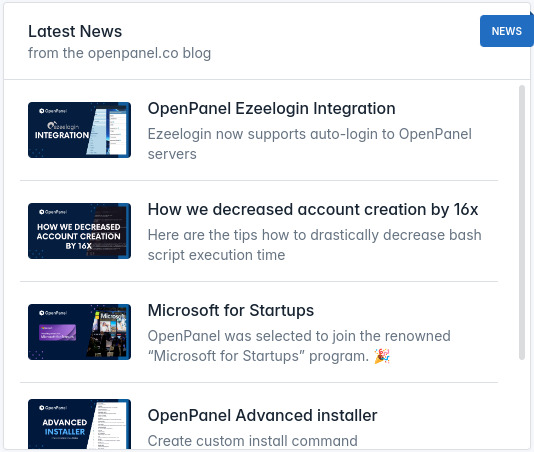Open the OpenPanel Ezeelogin Integration article title
534x452 pixels.
click(x=271, y=109)
